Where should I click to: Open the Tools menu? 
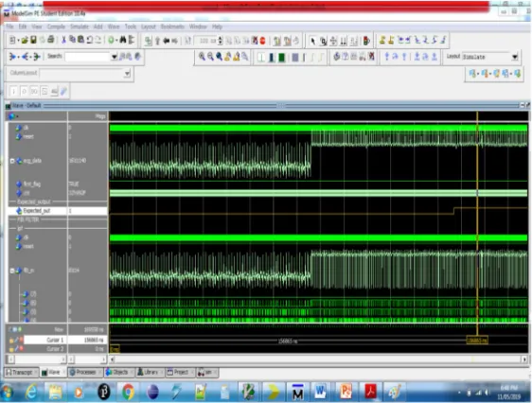pyautogui.click(x=131, y=26)
